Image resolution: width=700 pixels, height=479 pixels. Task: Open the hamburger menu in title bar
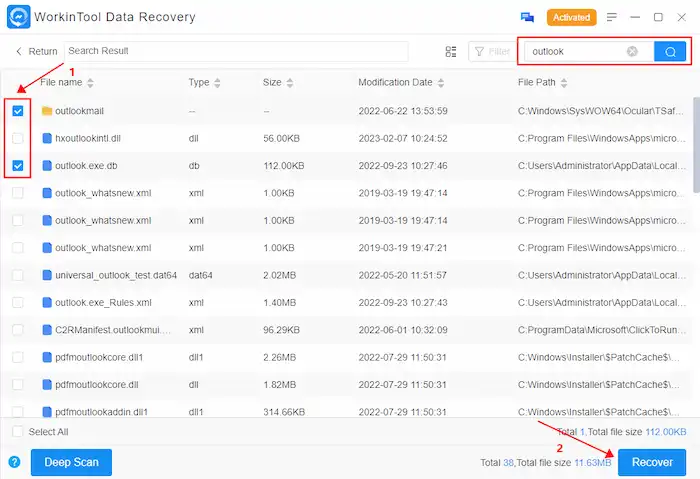pos(609,17)
